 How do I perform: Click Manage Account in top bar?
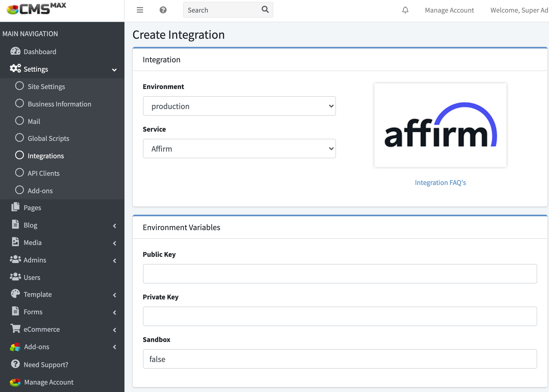pos(449,10)
